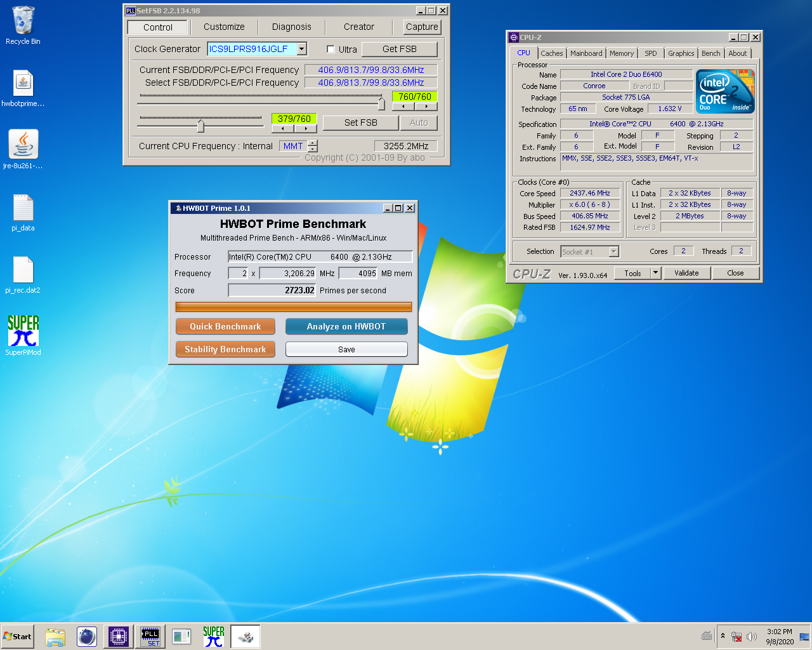Open the Mainboard tab in CPU-Z
Image resolution: width=812 pixels, height=650 pixels.
pos(586,53)
